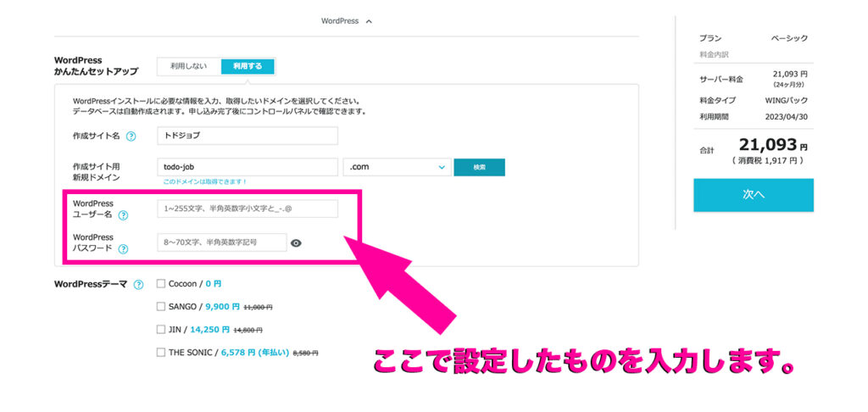Click the 次へ button
868x412 pixels.
(754, 195)
